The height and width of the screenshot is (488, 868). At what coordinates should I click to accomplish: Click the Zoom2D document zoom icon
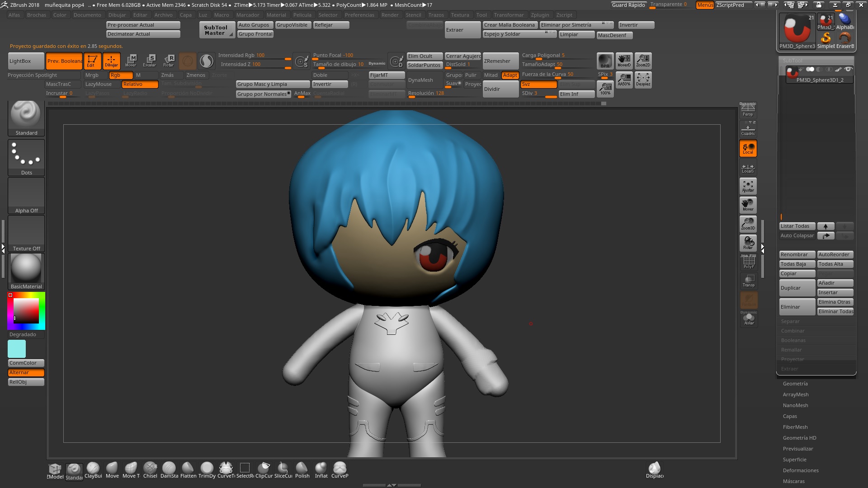pos(643,61)
